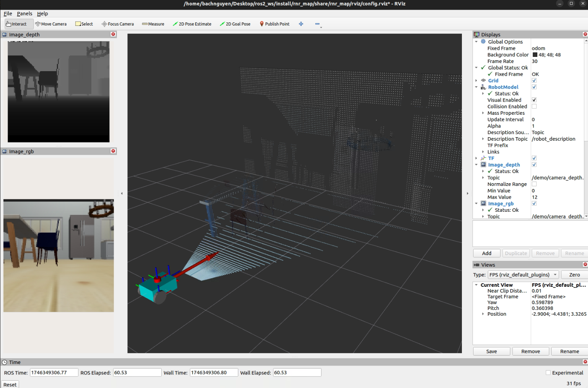Screen dimensions: 588x388
Task: Open the File menu
Action: (x=8, y=14)
